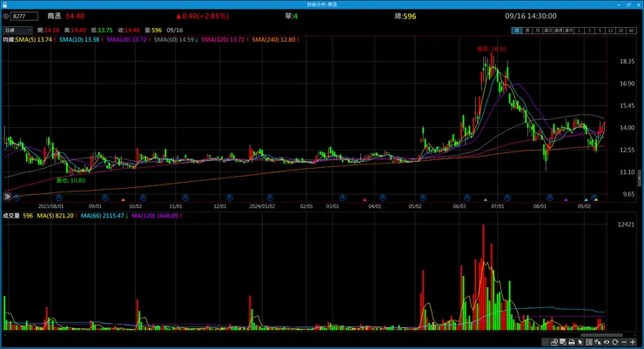The height and width of the screenshot is (349, 644).
Task: Toggle the 還週 adjusted weekly button
Action: [x=558, y=30]
